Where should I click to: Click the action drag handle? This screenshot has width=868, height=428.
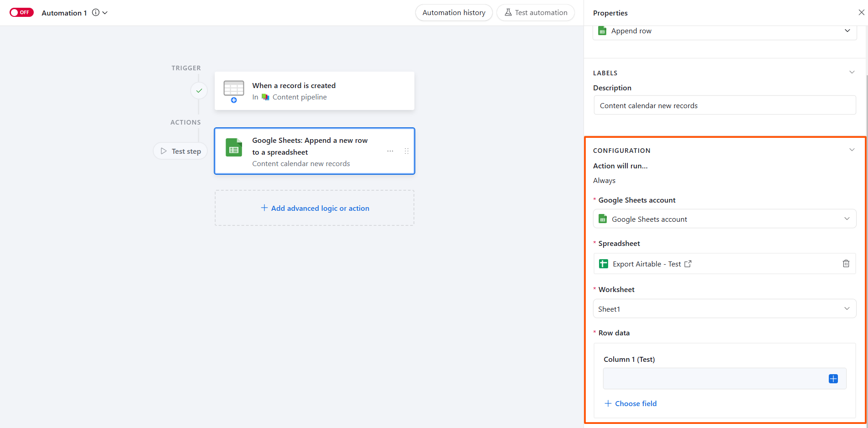[406, 151]
